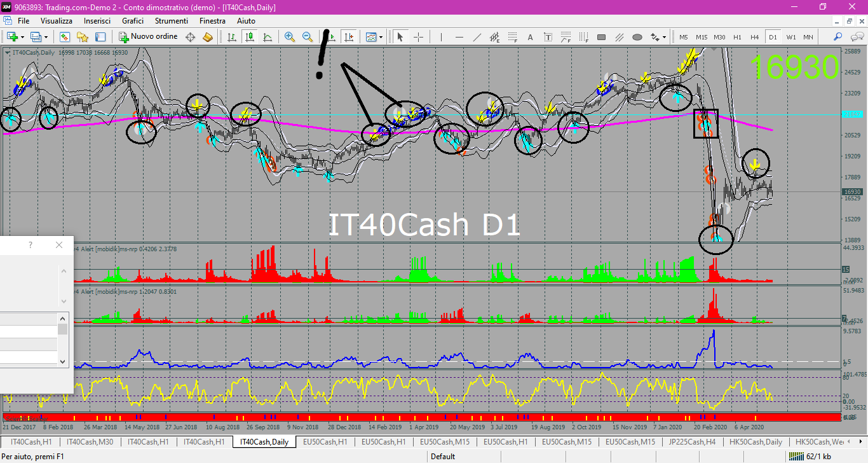Open the New Chart tool

click(x=13, y=37)
